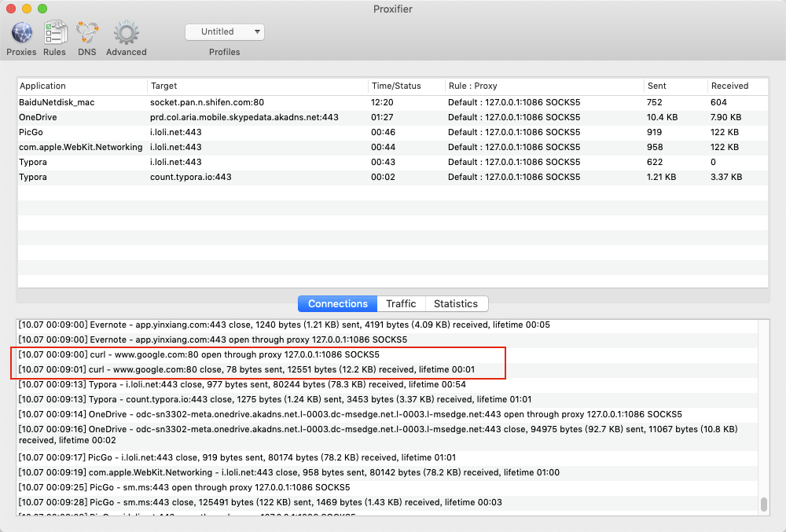Sort by the Target column header
This screenshot has height=532, width=786.
pyautogui.click(x=258, y=86)
